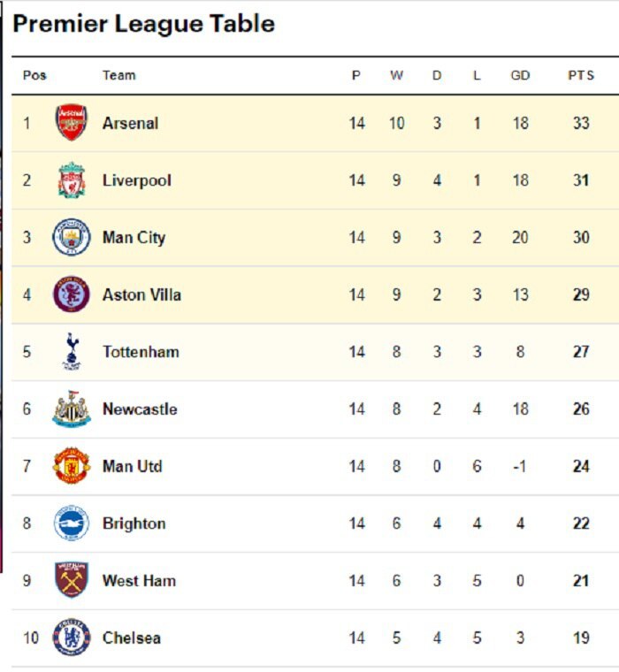Click the Liverpool club crest

pyautogui.click(x=72, y=180)
